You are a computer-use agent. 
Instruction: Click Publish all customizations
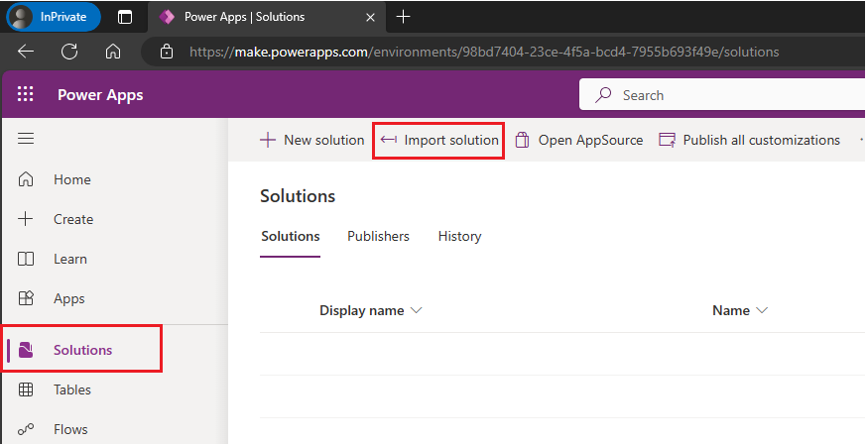click(750, 140)
